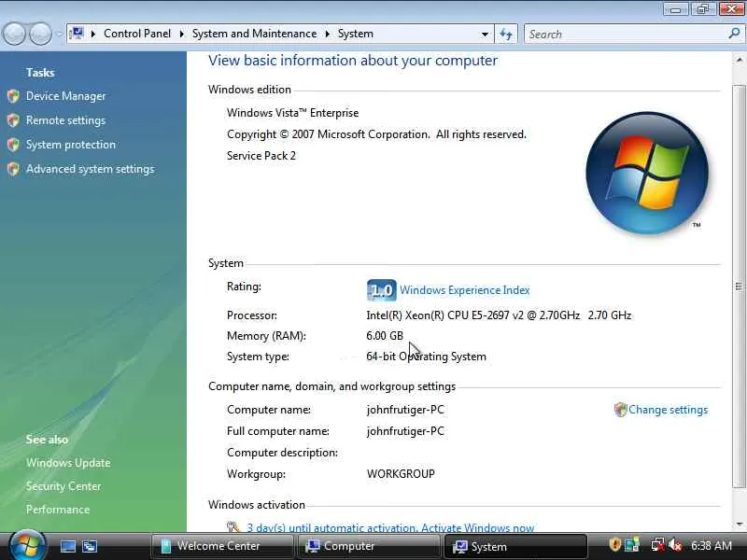
Task: Click the 64-bit Operating System text
Action: (426, 357)
